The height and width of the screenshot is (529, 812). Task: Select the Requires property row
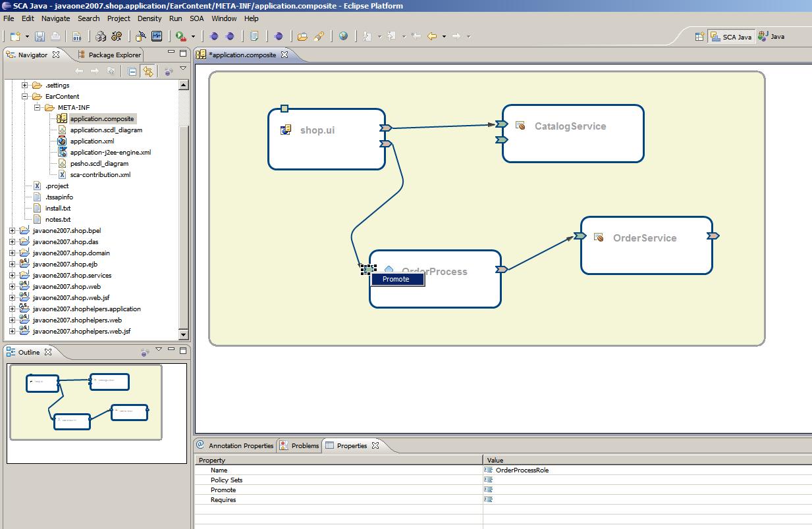point(504,499)
